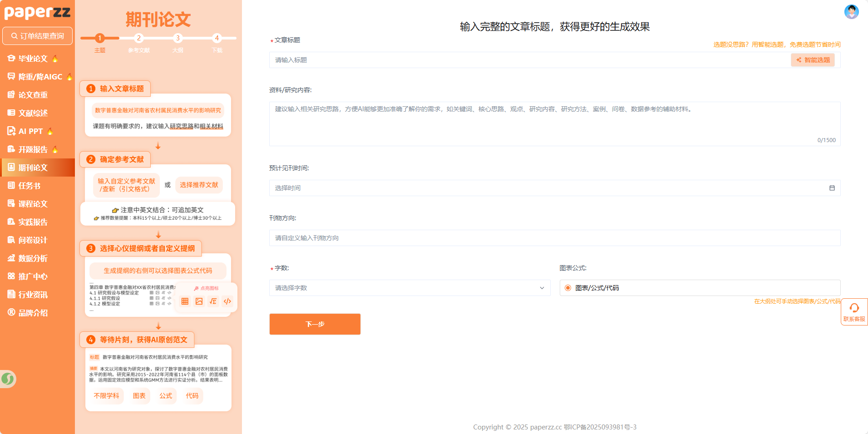Click step 2 参考文献 in progress bar
Screen dimensions: 868x434
click(139, 39)
